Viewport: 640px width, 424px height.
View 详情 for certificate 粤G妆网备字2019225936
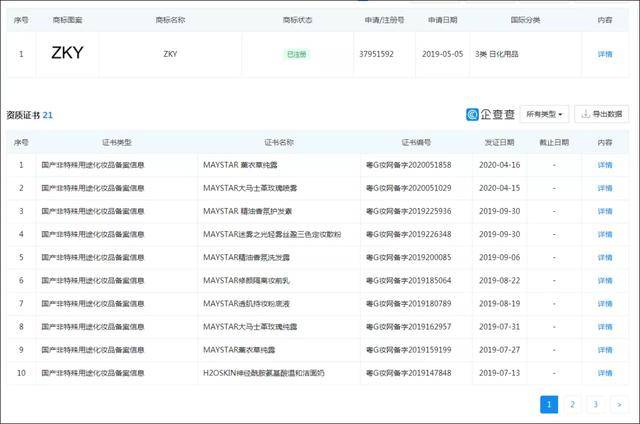pos(605,210)
